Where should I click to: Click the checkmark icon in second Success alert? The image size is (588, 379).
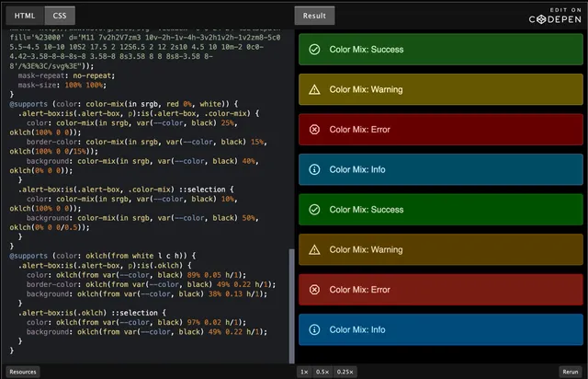pos(315,210)
